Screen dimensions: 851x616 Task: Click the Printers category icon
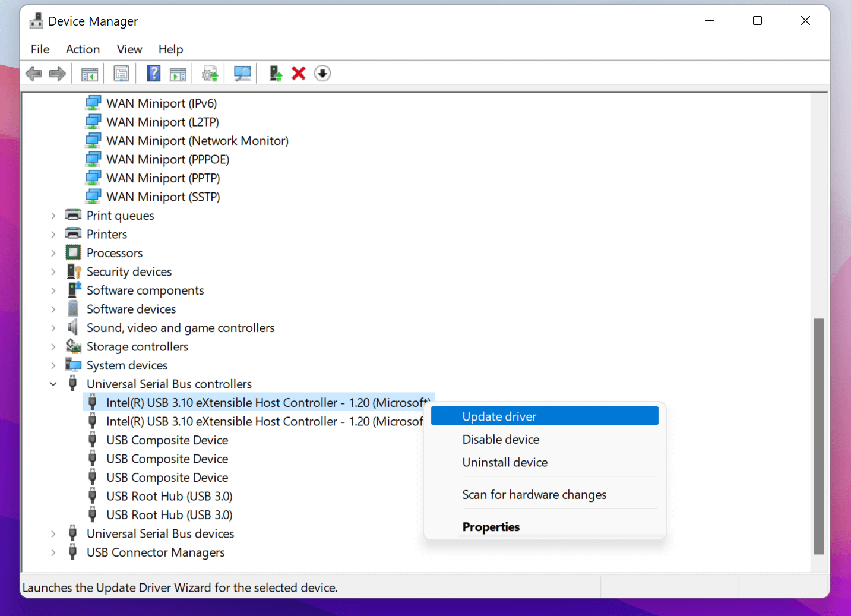[x=73, y=233]
